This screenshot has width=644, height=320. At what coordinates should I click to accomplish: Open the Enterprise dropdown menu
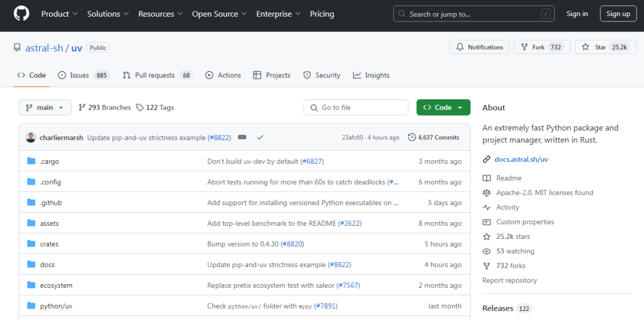[x=279, y=14]
